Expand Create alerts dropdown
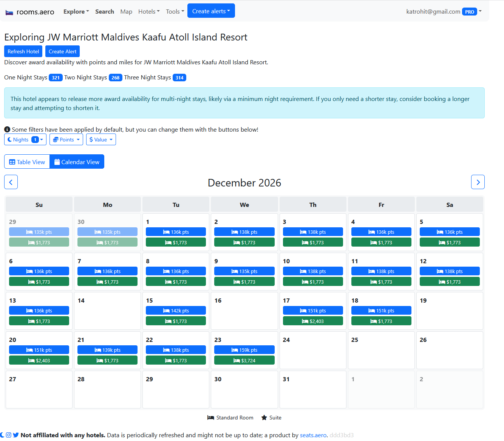This screenshot has width=504, height=441. [x=211, y=11]
